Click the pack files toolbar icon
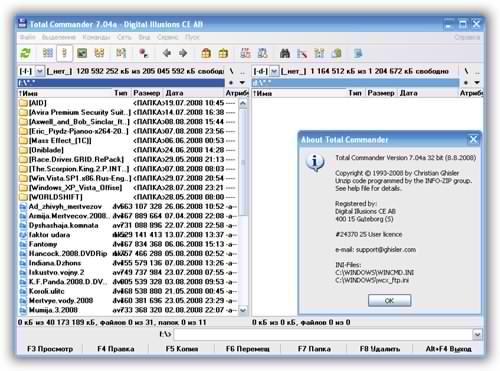 [x=206, y=53]
